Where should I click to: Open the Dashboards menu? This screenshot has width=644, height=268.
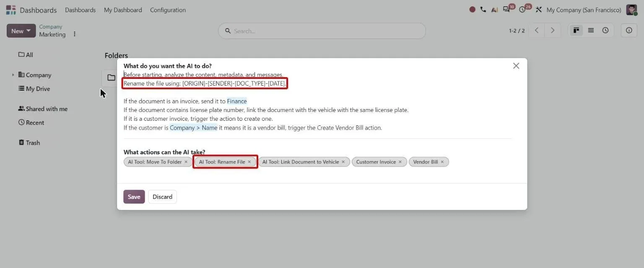(80, 10)
